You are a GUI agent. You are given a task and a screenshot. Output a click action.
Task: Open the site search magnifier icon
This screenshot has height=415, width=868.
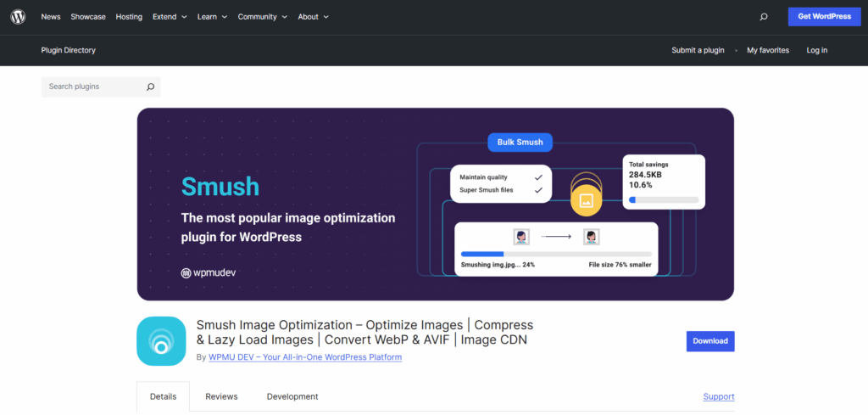click(x=764, y=17)
